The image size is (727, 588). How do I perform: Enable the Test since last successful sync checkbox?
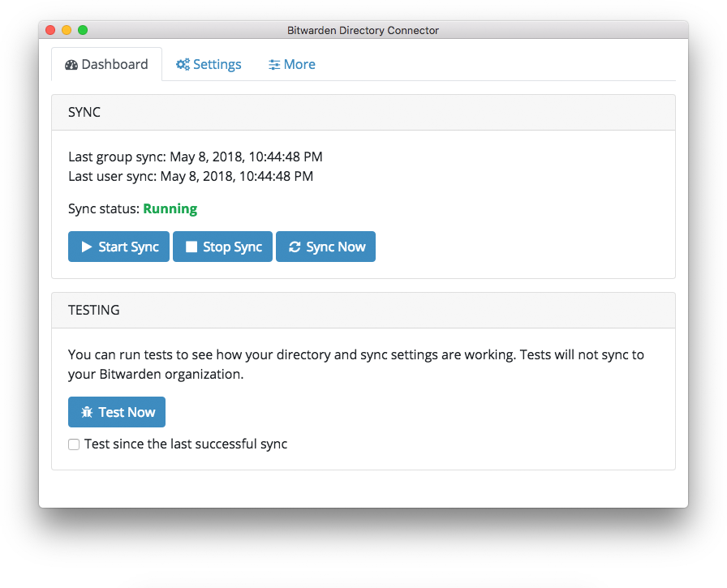[x=74, y=444]
